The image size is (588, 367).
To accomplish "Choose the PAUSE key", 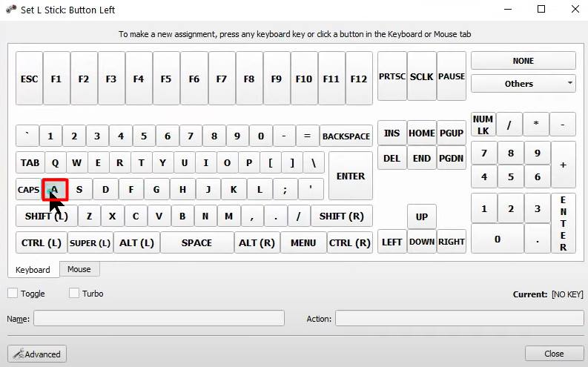I will (452, 76).
